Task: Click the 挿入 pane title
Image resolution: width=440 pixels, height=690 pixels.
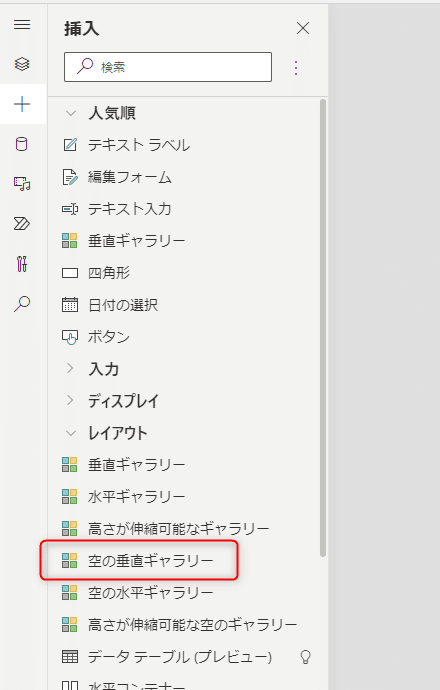Action: click(x=82, y=29)
